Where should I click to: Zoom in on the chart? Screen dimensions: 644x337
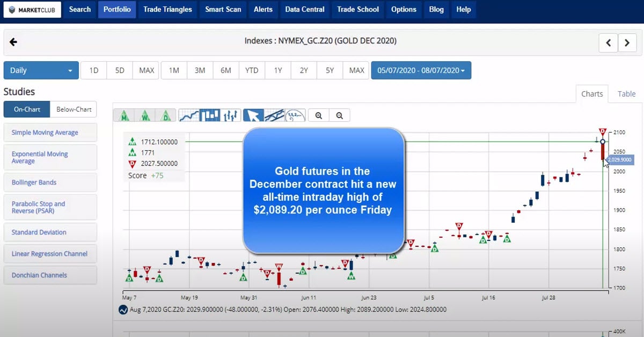pos(319,115)
